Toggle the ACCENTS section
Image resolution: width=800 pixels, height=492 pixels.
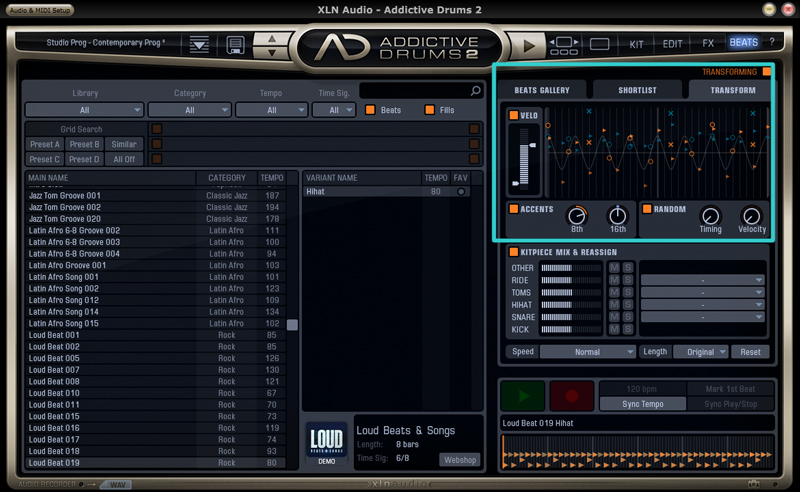click(514, 209)
